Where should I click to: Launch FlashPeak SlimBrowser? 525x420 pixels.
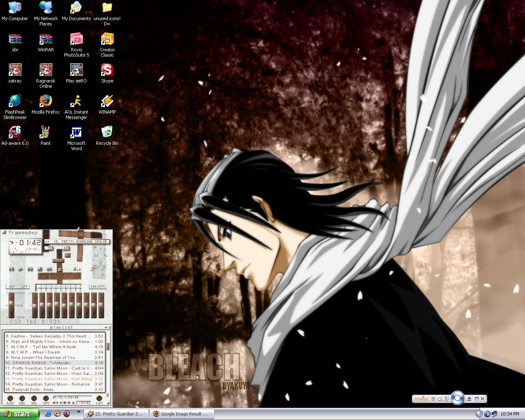click(15, 107)
